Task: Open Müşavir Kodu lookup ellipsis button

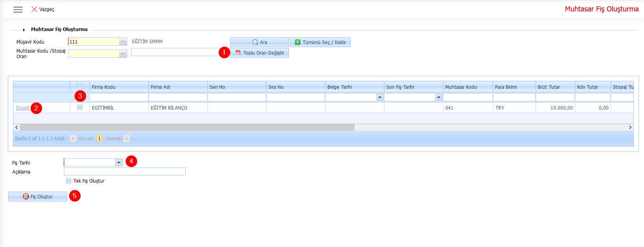Action: pyautogui.click(x=123, y=42)
